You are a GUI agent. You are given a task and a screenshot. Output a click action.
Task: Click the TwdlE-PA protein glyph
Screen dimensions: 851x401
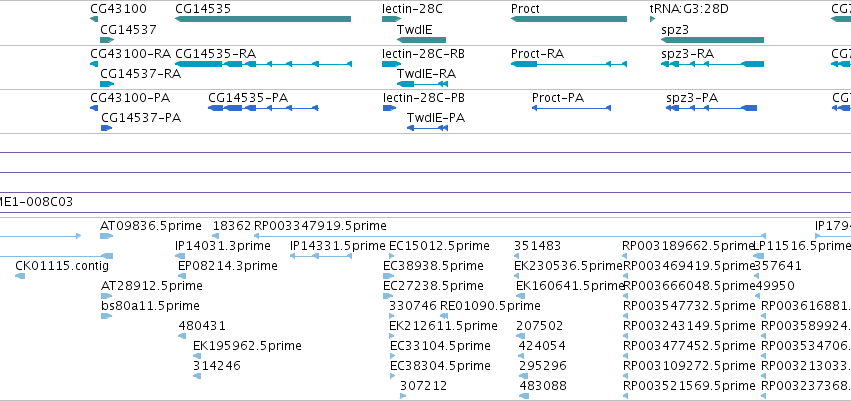[x=427, y=128]
